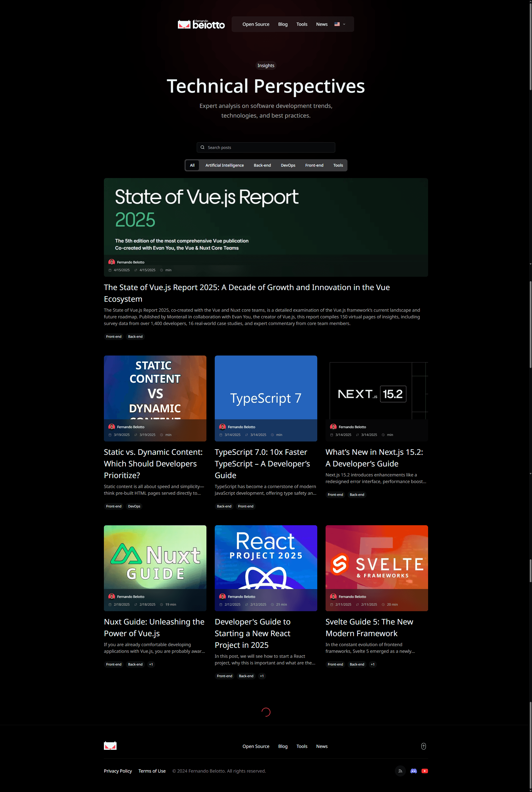Click the scroll-to-top arrow icon in the footer
The height and width of the screenshot is (792, 532).
tap(423, 746)
